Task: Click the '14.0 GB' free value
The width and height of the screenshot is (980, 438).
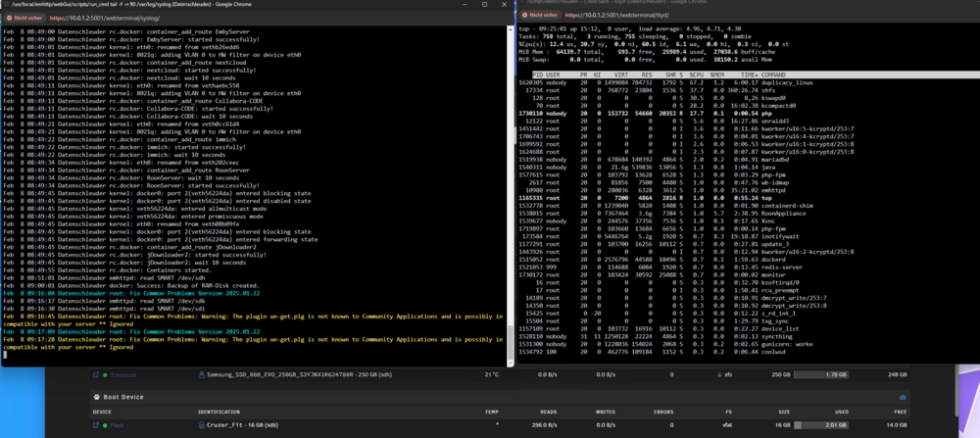Action: 897,425
